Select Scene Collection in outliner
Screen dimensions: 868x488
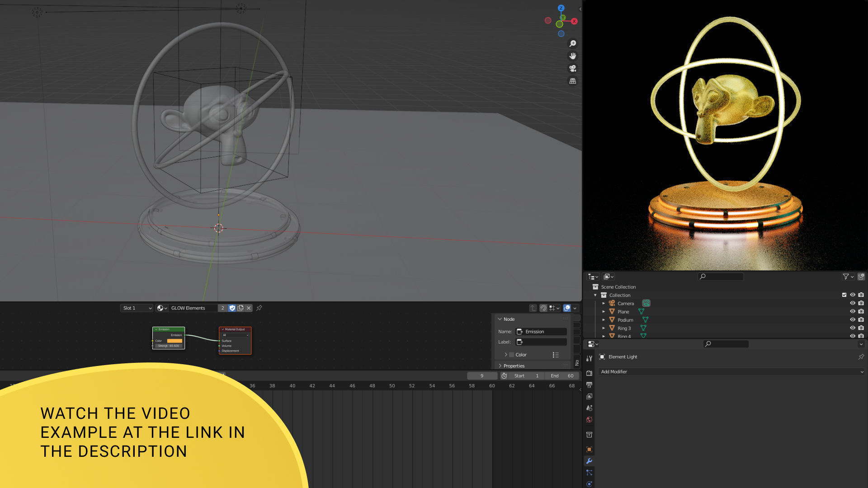tap(618, 287)
